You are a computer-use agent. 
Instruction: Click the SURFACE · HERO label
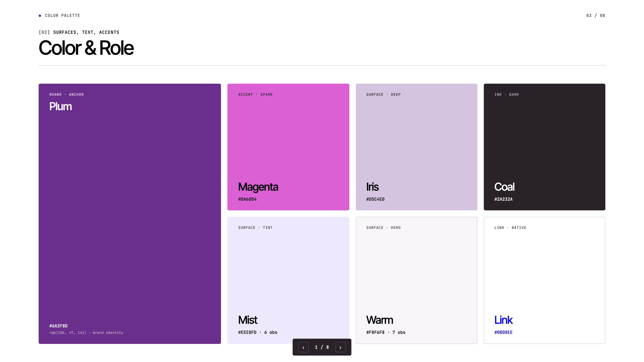pyautogui.click(x=383, y=228)
